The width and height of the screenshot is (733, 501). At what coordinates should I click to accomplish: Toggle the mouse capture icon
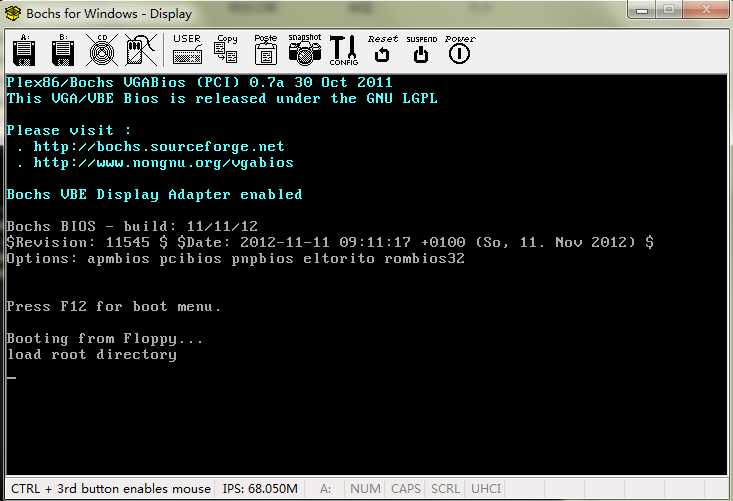tap(141, 50)
